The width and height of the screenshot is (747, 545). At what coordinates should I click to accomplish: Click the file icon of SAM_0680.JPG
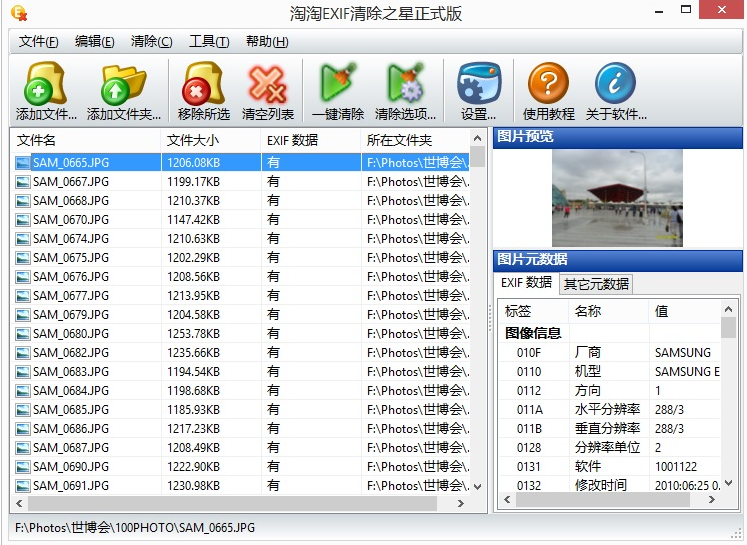tap(22, 334)
